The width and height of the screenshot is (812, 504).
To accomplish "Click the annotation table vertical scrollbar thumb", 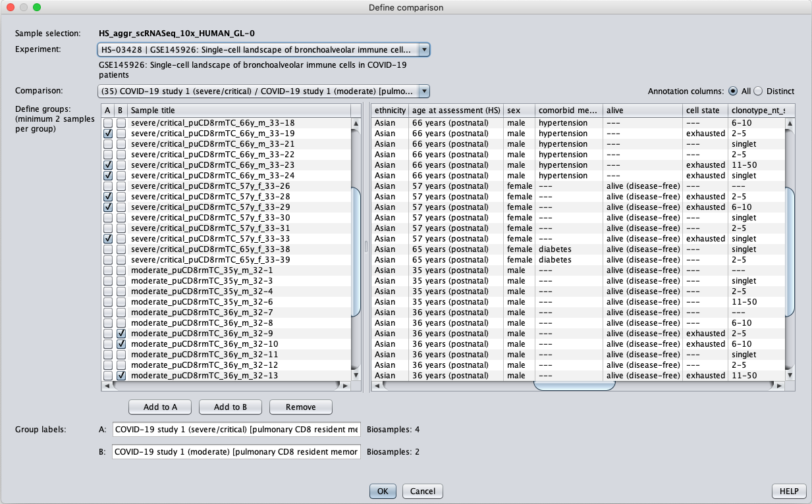I will click(790, 252).
